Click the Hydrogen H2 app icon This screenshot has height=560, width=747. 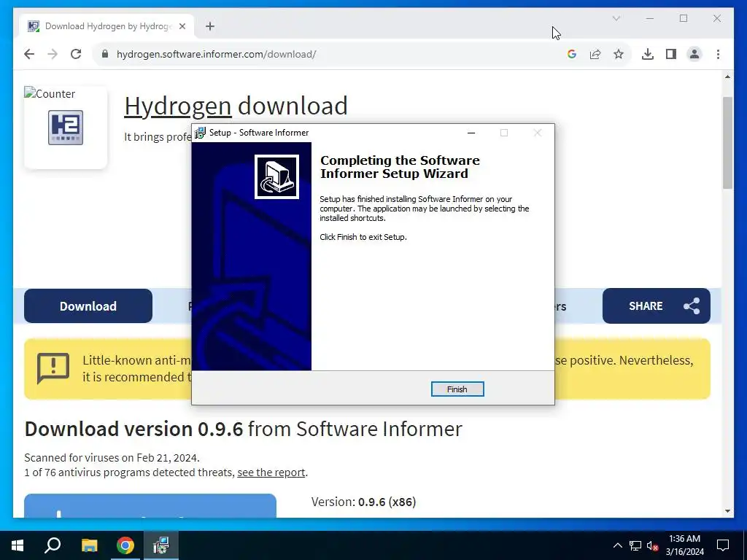tap(66, 128)
